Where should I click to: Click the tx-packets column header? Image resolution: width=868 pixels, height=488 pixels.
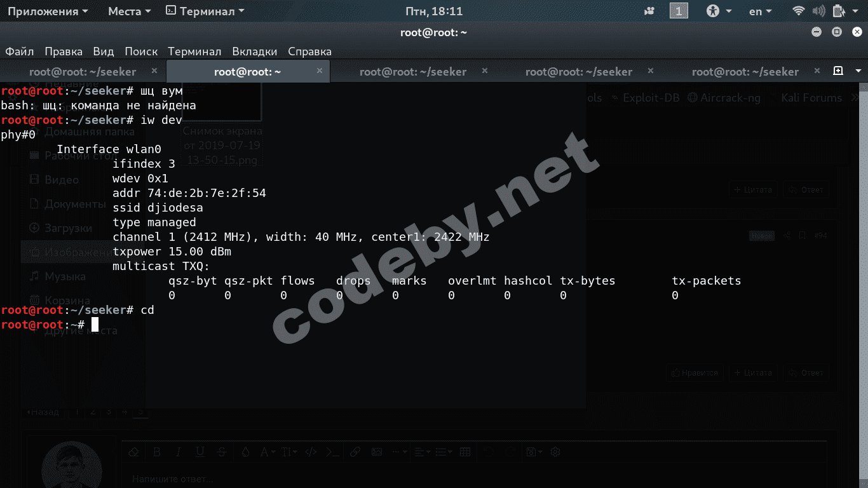pos(707,281)
